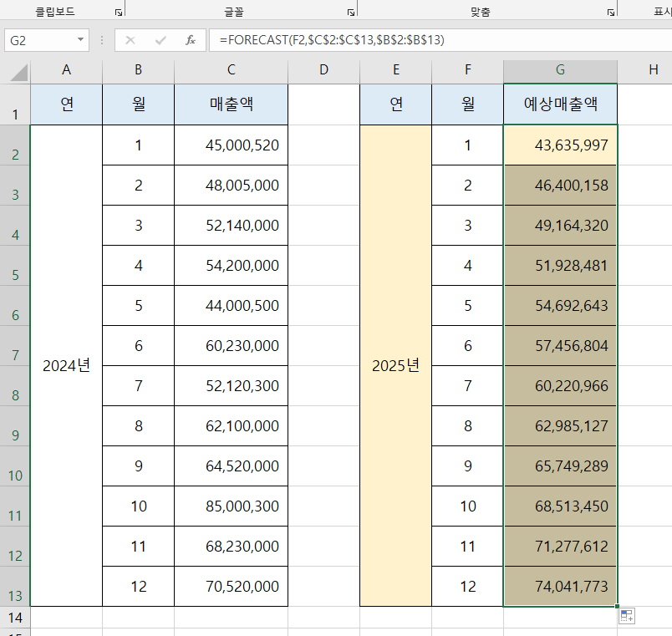Image resolution: width=672 pixels, height=636 pixels.
Task: Select column B header
Action: (139, 70)
